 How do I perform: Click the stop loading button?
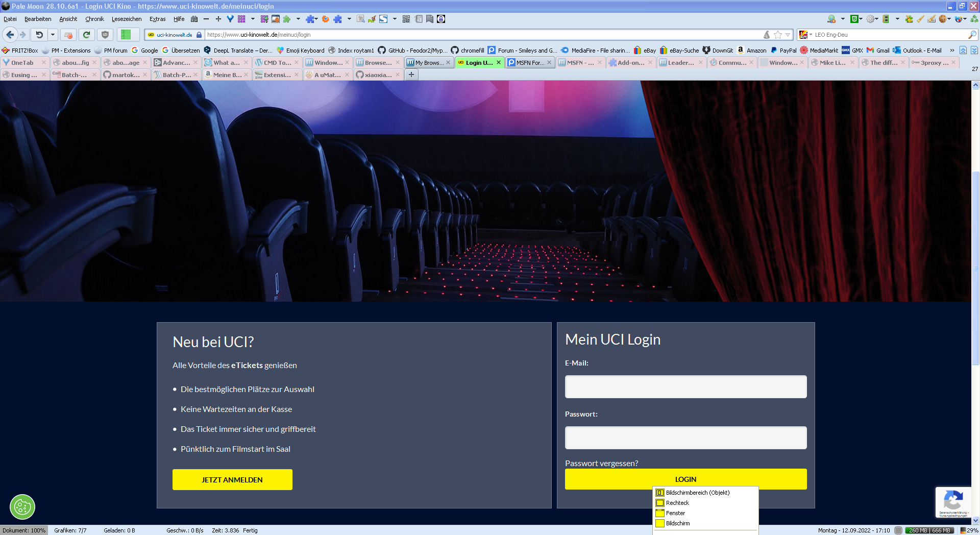[68, 35]
